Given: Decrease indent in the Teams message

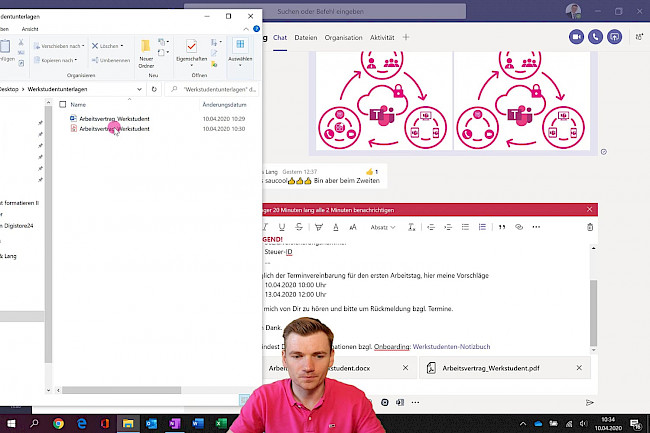Looking at the screenshot, I should pos(431,227).
